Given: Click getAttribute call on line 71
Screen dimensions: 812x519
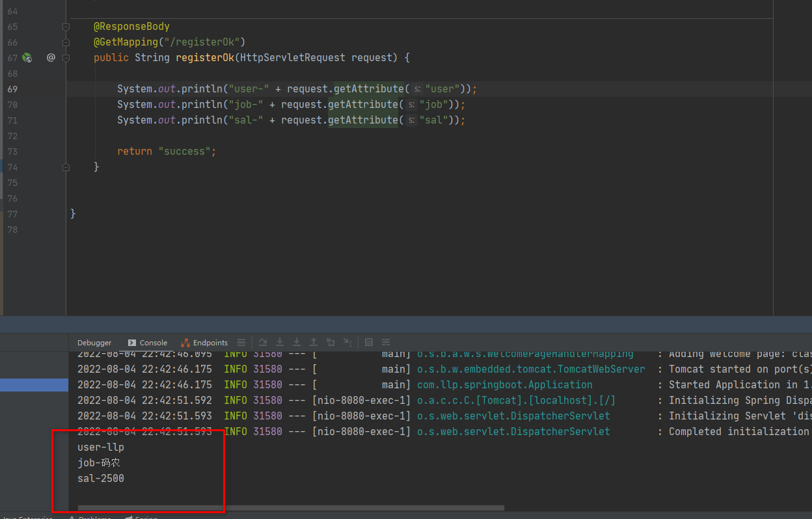Looking at the screenshot, I should tap(363, 120).
